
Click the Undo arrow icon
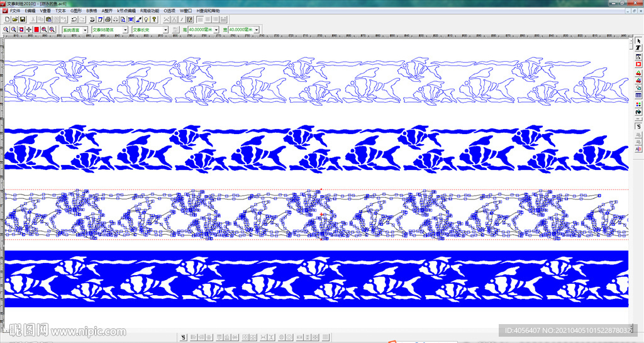pos(74,20)
